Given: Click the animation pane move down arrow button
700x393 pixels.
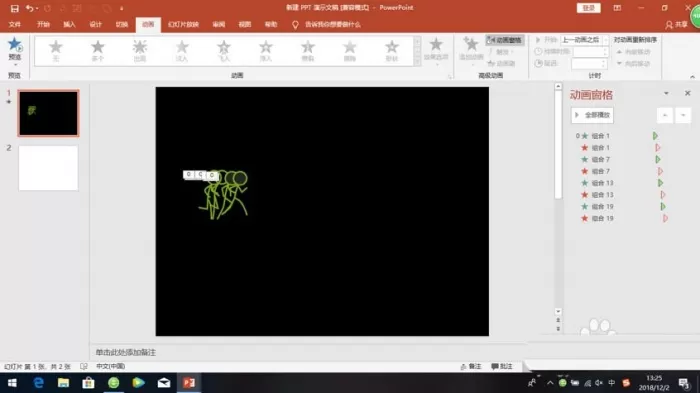Looking at the screenshot, I should tap(683, 115).
